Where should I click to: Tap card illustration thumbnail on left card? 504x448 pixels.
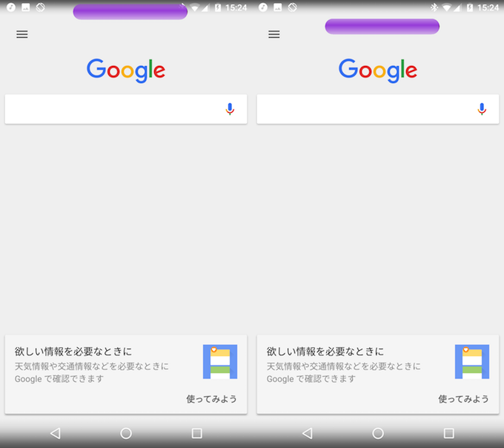pos(220,361)
